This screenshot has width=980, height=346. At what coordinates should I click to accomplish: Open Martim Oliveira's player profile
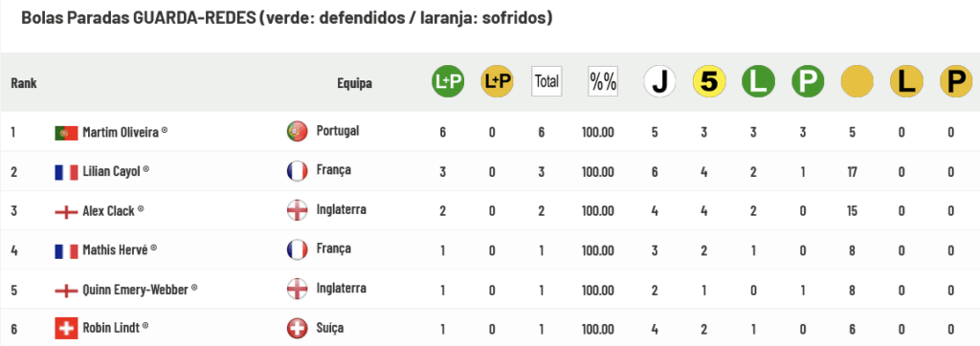pyautogui.click(x=121, y=132)
